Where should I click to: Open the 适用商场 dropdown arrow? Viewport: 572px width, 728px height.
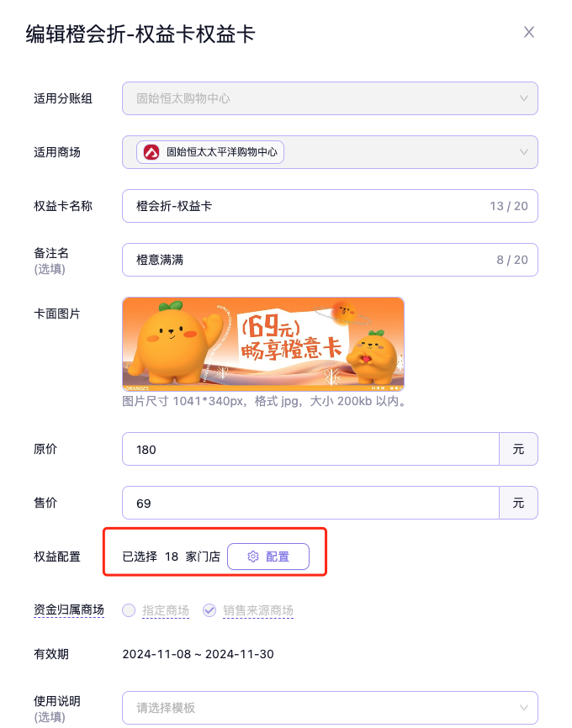tap(523, 152)
